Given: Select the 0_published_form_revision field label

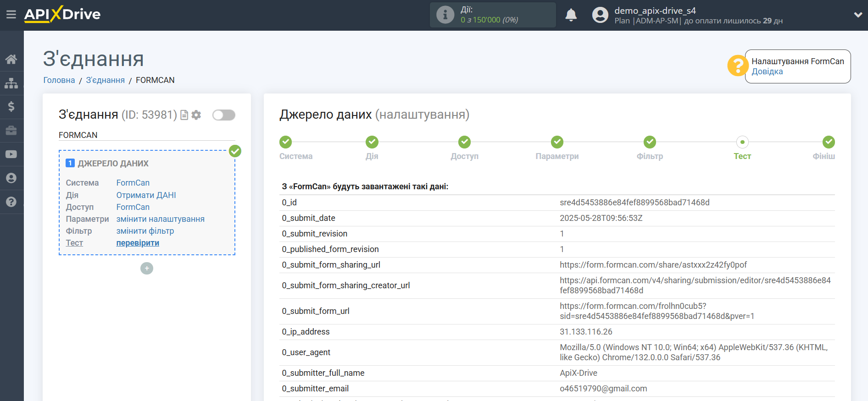Looking at the screenshot, I should pos(330,249).
